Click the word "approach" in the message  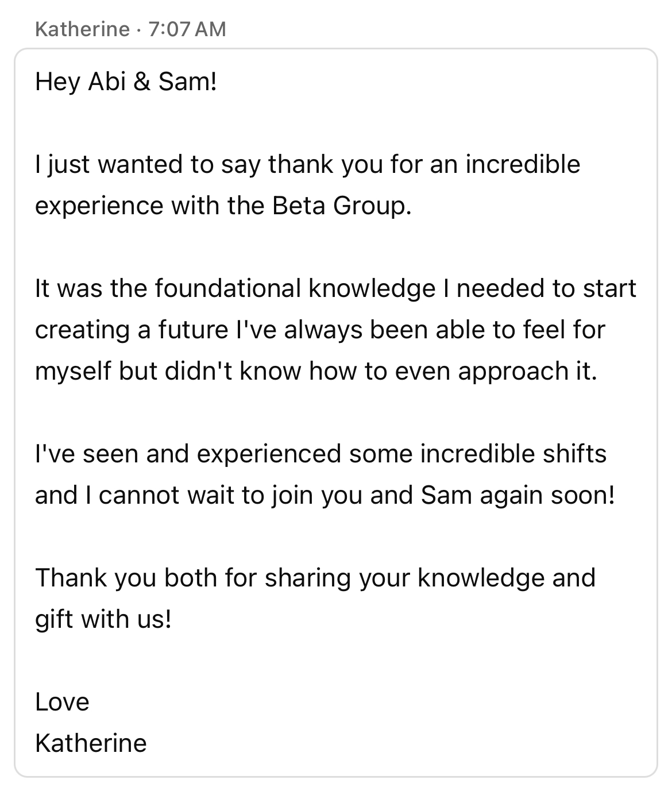coord(506,372)
